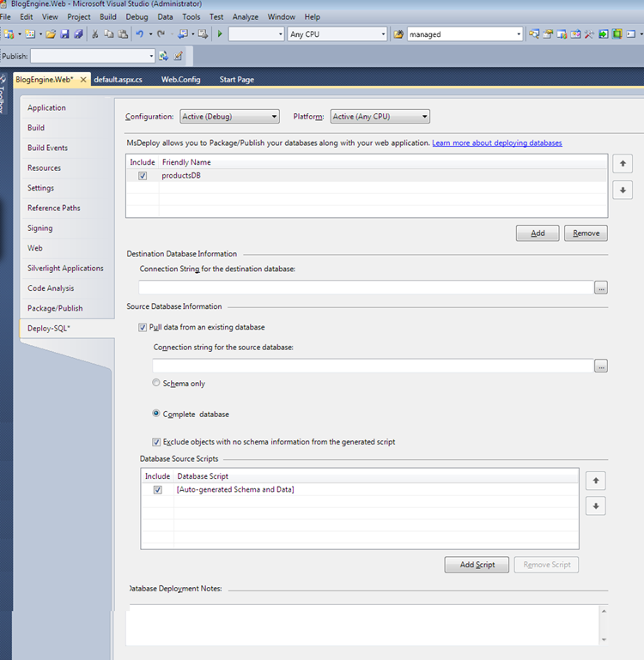Open the Project menu
Image resolution: width=644 pixels, height=660 pixels.
[x=79, y=17]
